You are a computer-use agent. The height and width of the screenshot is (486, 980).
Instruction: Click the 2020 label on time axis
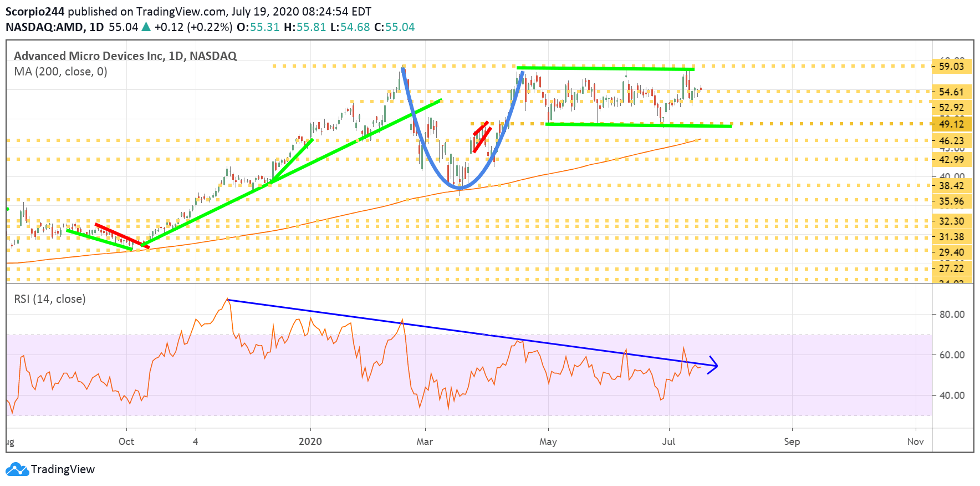310,442
